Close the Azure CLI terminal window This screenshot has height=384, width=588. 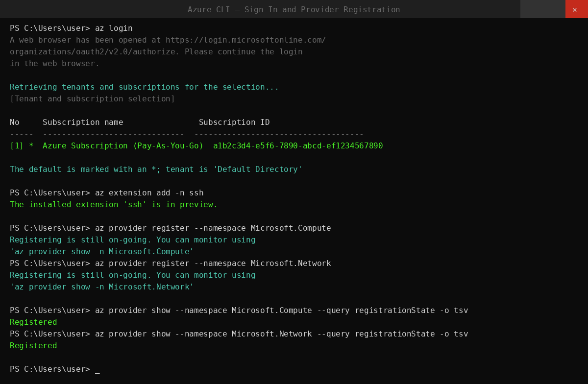(575, 9)
